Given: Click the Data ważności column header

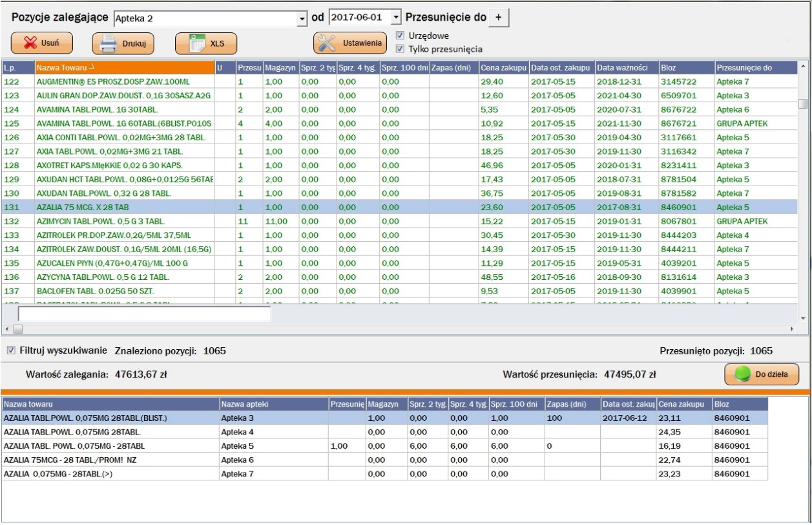Looking at the screenshot, I should (626, 67).
